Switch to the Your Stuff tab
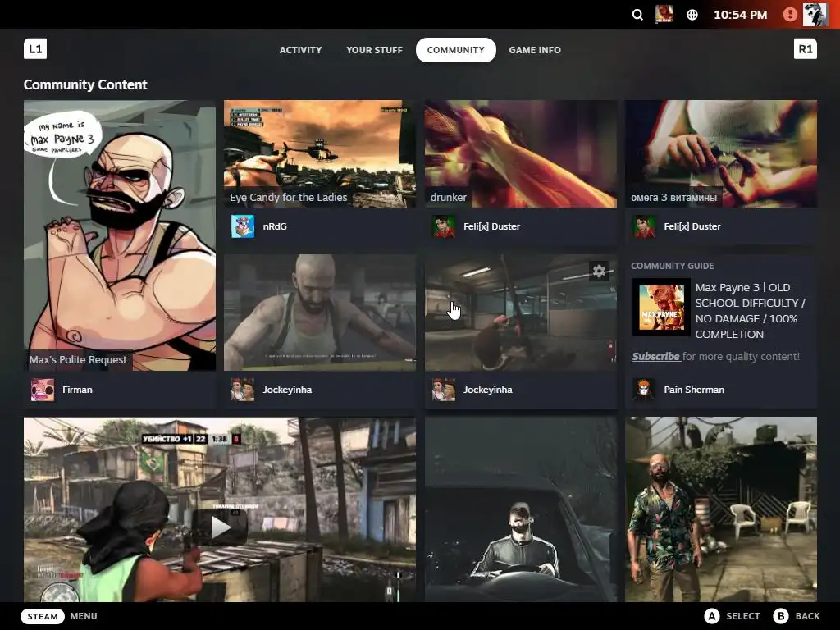This screenshot has width=840, height=630. click(x=374, y=50)
